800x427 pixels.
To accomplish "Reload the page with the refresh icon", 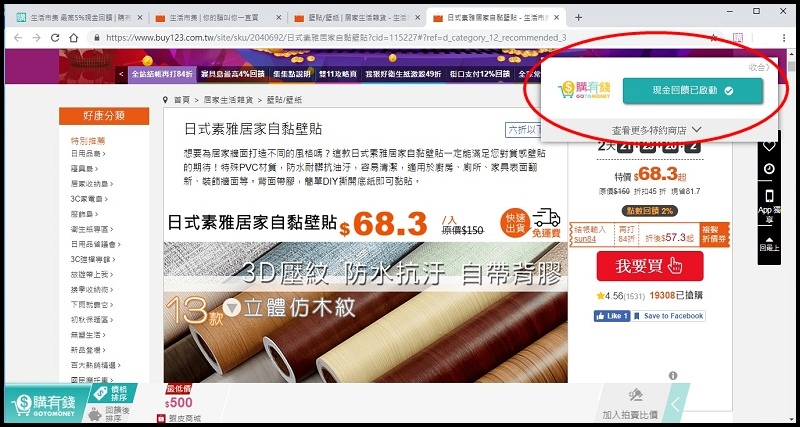I will pos(61,38).
